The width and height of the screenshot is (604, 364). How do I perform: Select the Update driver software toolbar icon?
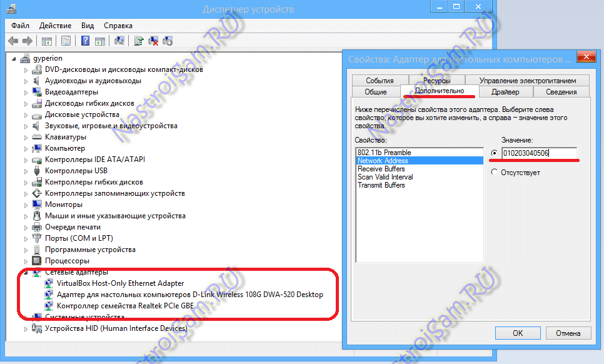139,40
